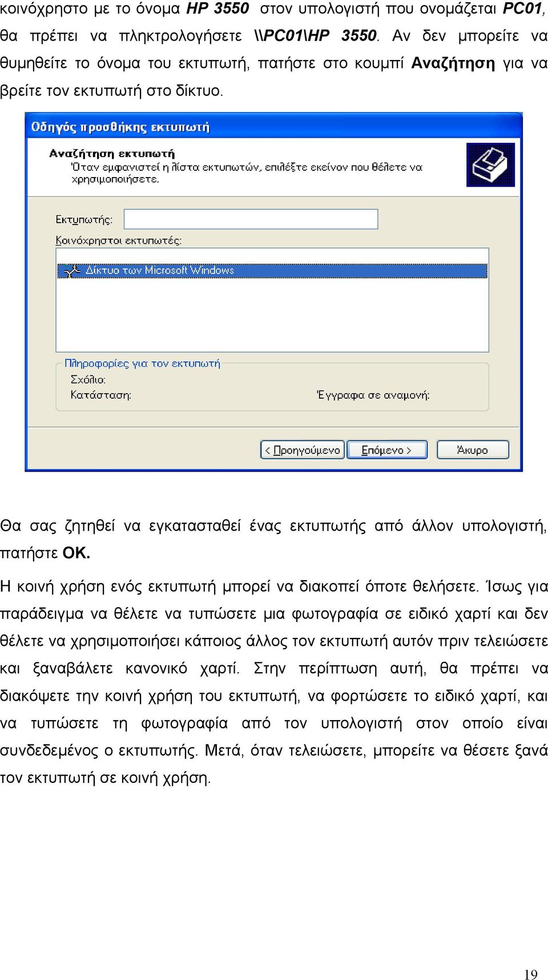Click the Κατάσταση label
Screen dimensions: 548x980
101,395
